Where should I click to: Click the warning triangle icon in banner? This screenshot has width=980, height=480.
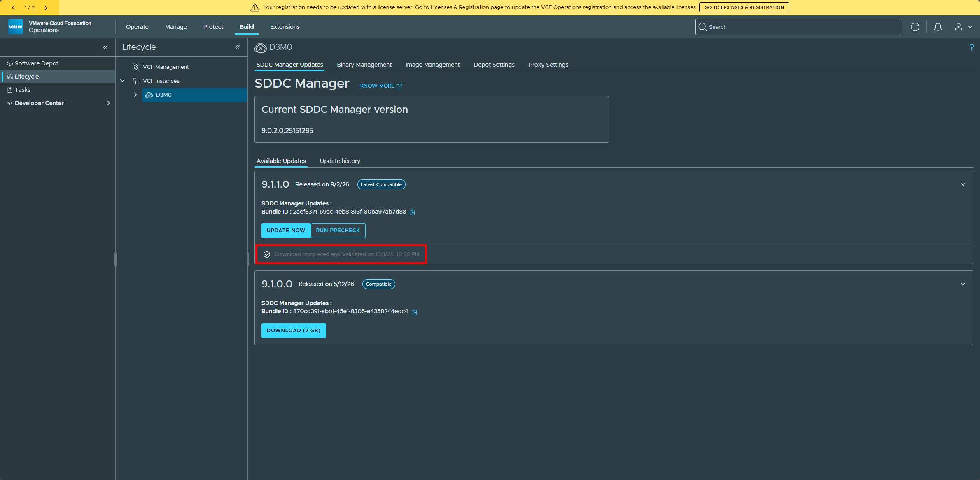[255, 7]
